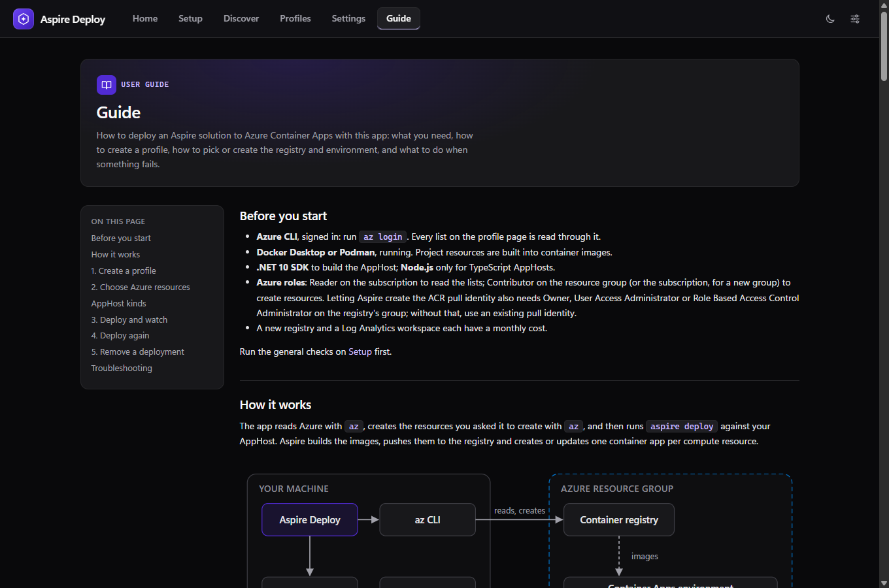
Task: Open the Profiles tab
Action: (295, 18)
